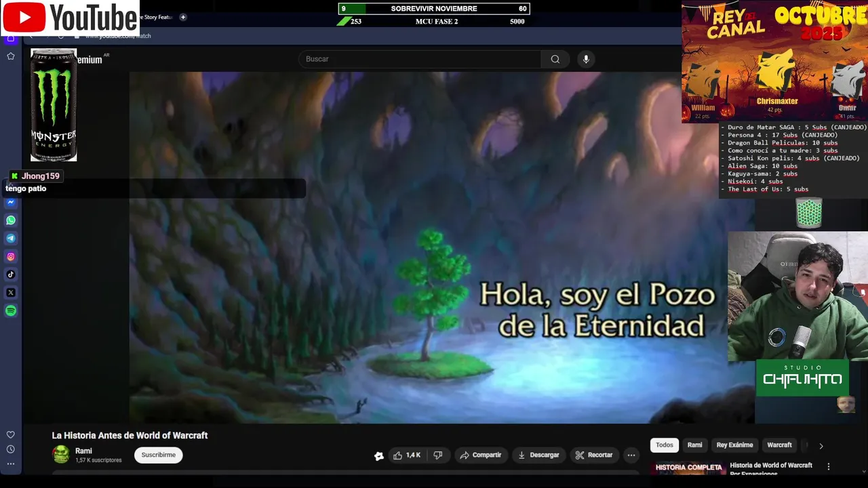Click the 1,57 K suscriptores text

pos(98,460)
